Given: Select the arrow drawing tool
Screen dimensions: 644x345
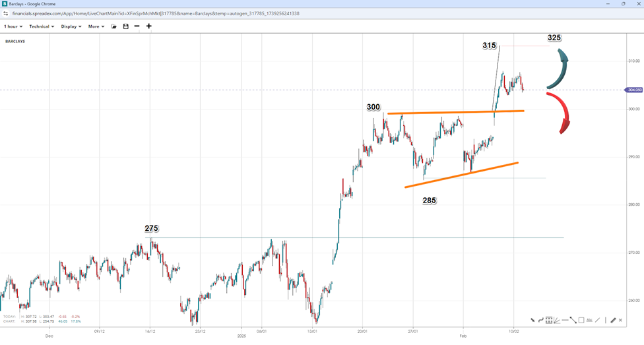Looking at the screenshot, I should 532,320.
